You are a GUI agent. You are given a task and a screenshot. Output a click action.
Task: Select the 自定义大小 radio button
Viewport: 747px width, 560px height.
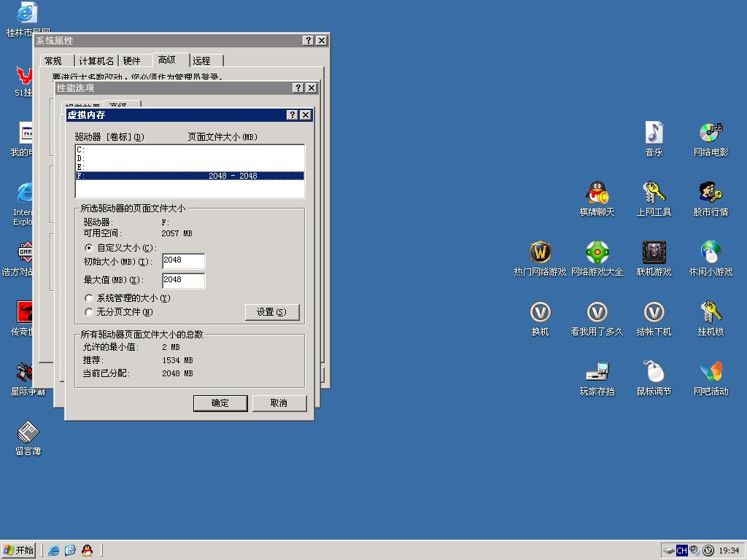pos(89,248)
